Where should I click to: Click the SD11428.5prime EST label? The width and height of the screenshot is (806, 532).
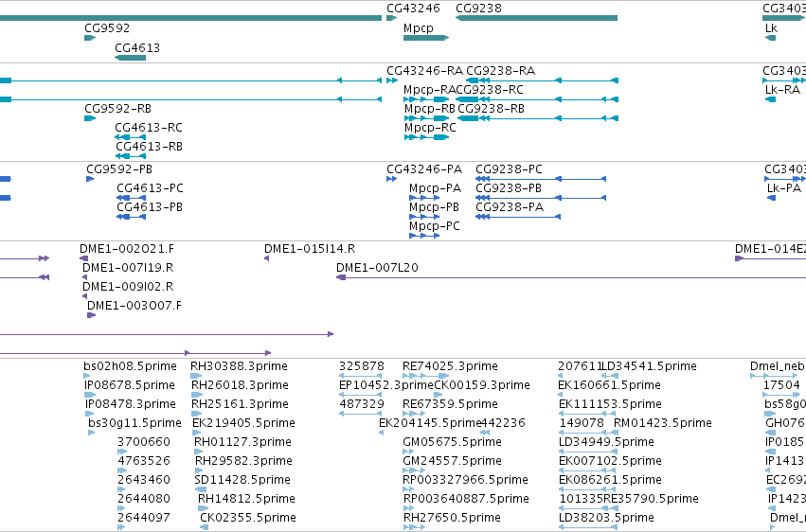click(242, 481)
